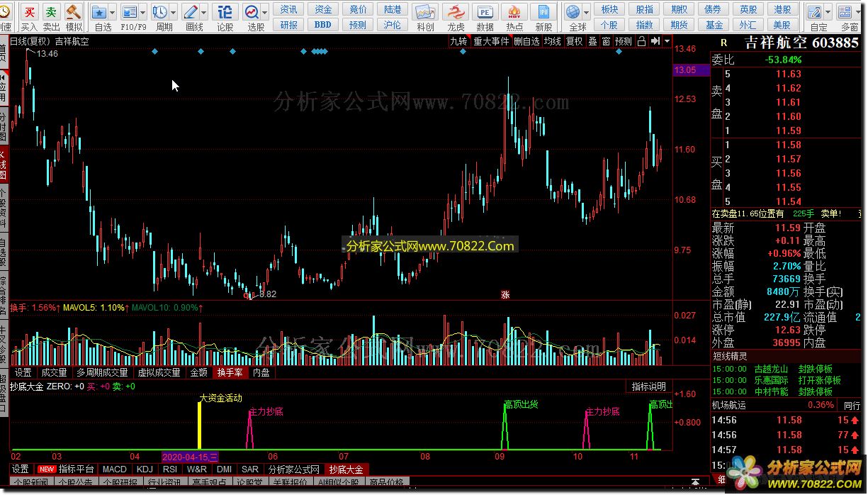This screenshot has width=868, height=495.
Task: Switch to the 金额 amount tab
Action: [199, 372]
